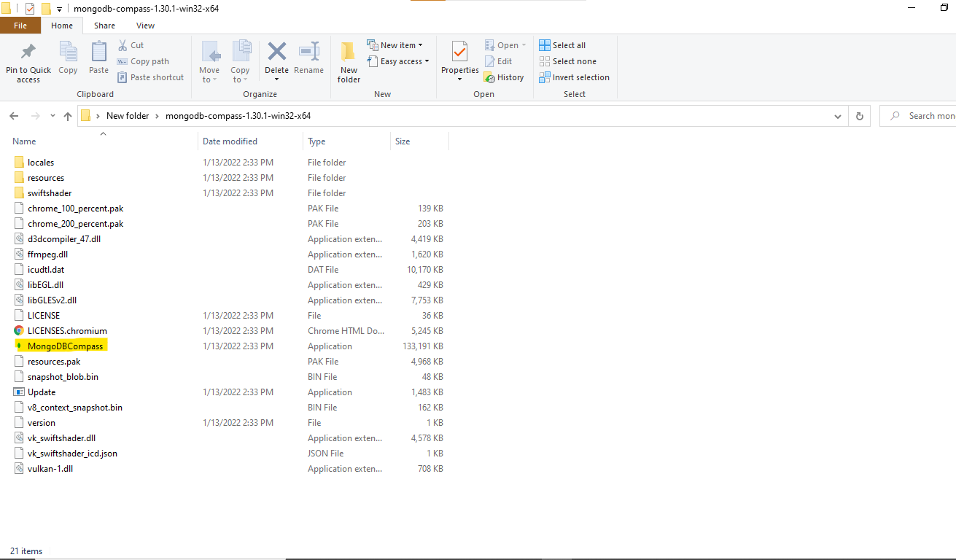Click Properties quick access toolbar icon
Viewport: 956px width, 560px height.
coord(30,9)
